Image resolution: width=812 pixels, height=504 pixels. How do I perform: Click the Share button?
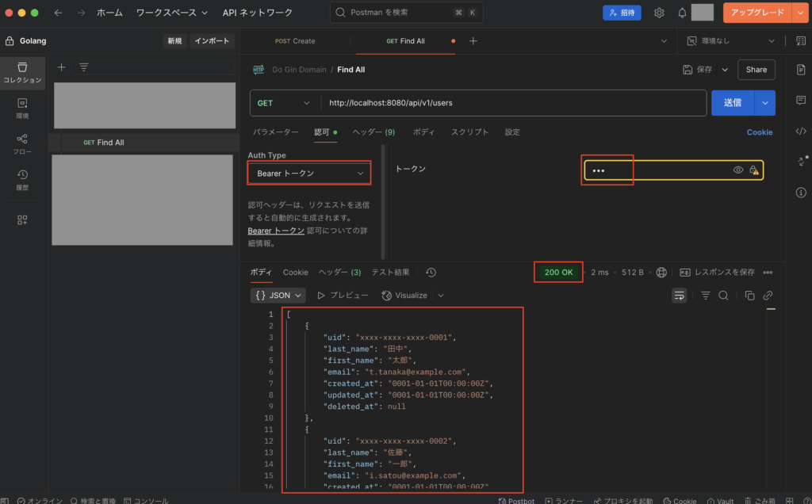(x=756, y=69)
